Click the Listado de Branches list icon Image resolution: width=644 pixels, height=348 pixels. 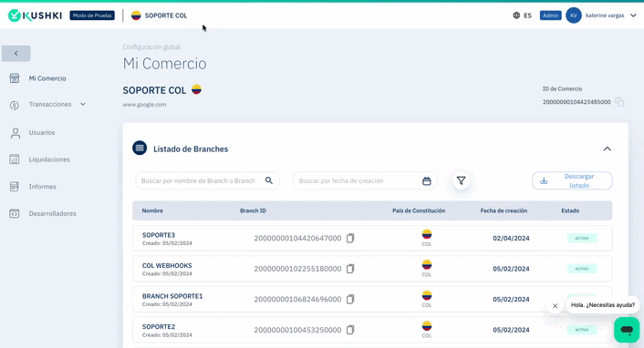click(x=140, y=148)
